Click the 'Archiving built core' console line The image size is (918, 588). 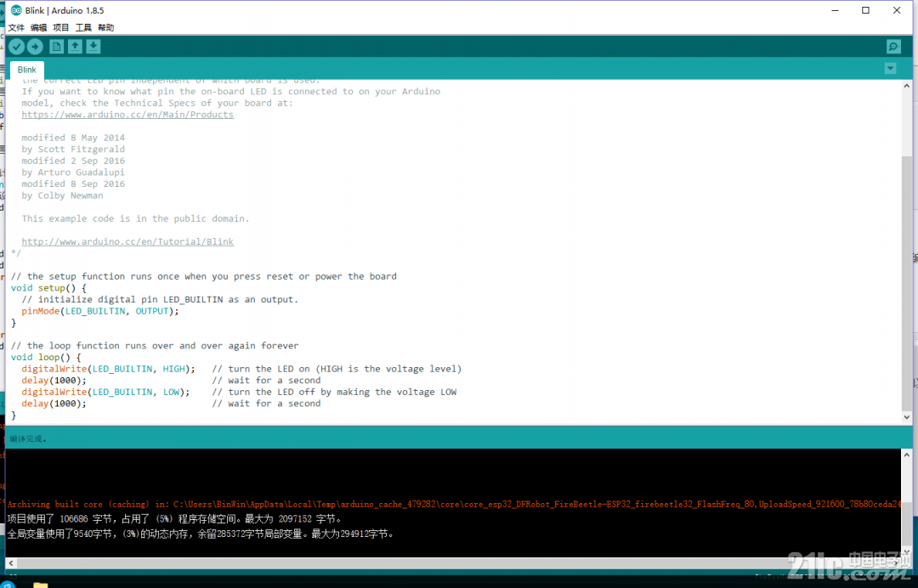454,505
